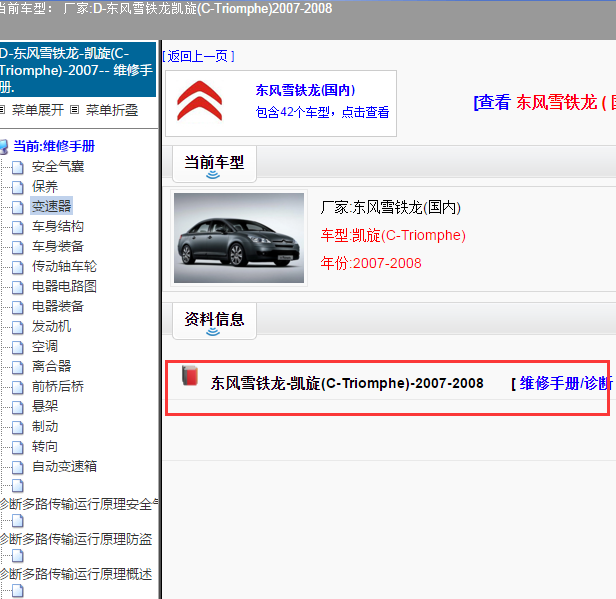Image resolution: width=616 pixels, height=599 pixels.
Task: Open 诊断多路传输运行原理概述 item
Action: (76, 574)
